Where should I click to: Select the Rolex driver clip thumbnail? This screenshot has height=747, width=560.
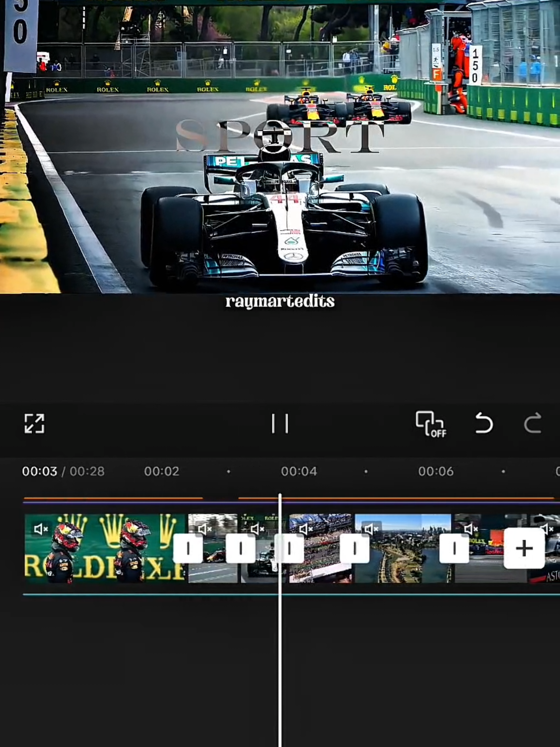(x=105, y=549)
